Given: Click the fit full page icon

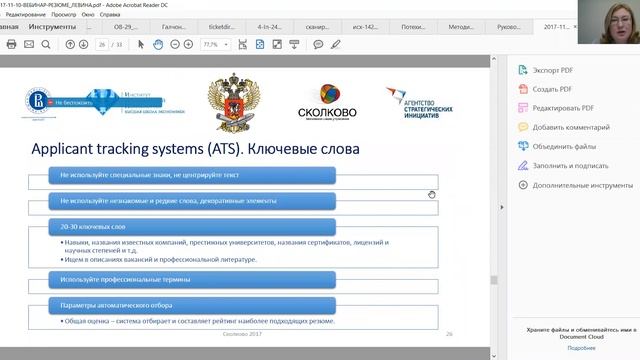Looking at the screenshot, I should [260, 44].
